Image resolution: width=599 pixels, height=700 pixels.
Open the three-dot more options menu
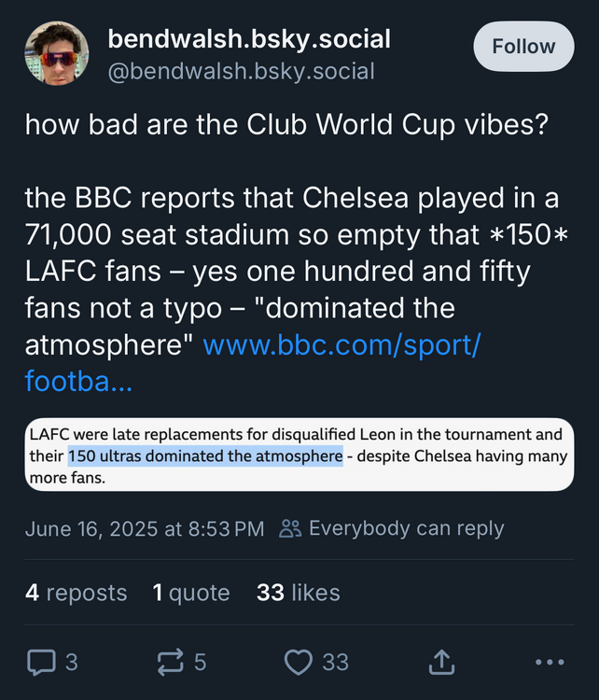[x=550, y=663]
